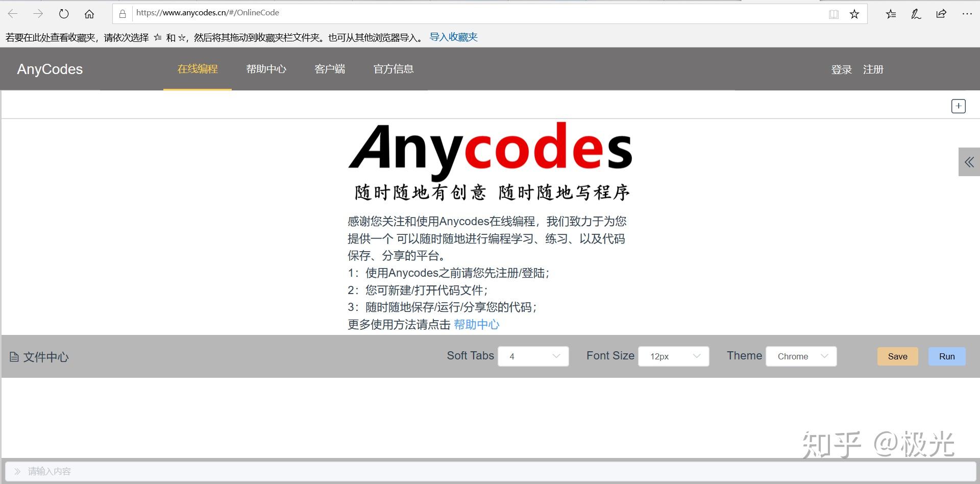Click the 请输入内容 input field
This screenshot has width=980, height=484.
coord(204,471)
